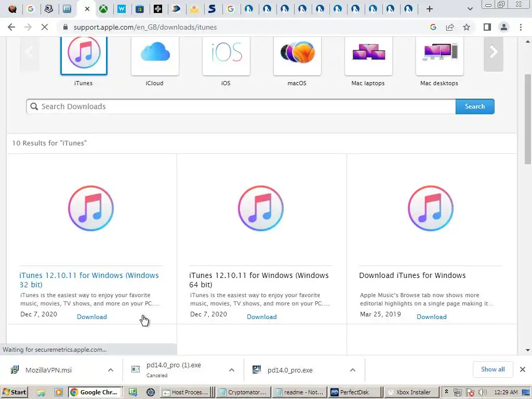Click the taskbar clock 12:29 AM
The width and height of the screenshot is (532, 399).
point(506,392)
